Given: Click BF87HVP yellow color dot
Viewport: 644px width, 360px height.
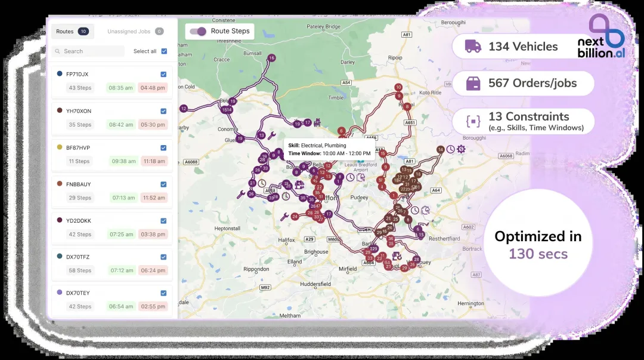Looking at the screenshot, I should (x=60, y=147).
